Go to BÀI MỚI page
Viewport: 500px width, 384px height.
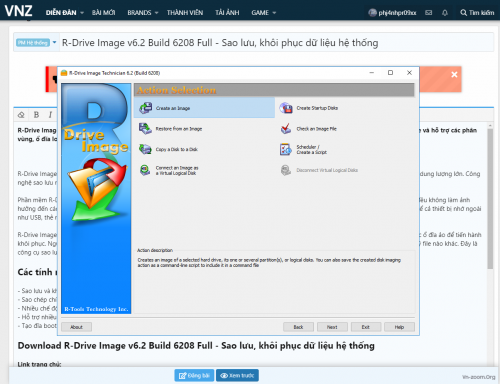click(x=104, y=13)
